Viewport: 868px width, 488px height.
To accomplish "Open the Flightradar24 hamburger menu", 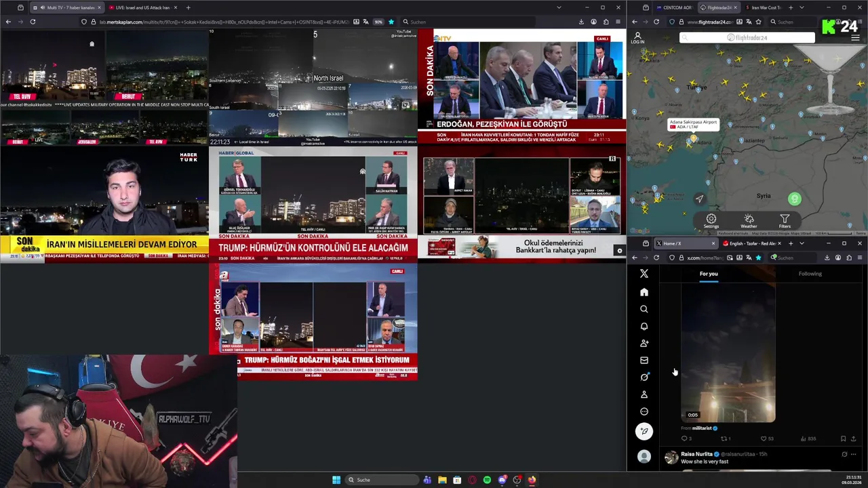I will click(855, 38).
